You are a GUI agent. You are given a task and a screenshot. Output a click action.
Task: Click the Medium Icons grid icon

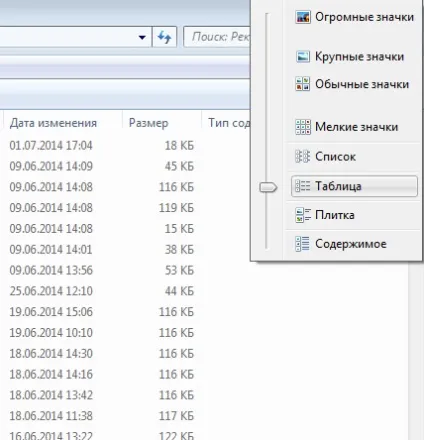pos(303,84)
